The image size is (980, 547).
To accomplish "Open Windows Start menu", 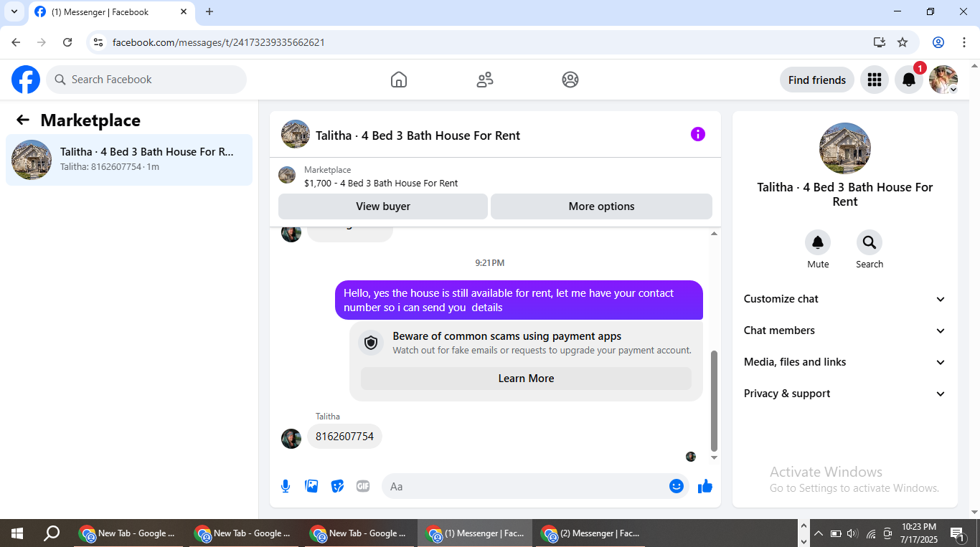I will coord(17,533).
